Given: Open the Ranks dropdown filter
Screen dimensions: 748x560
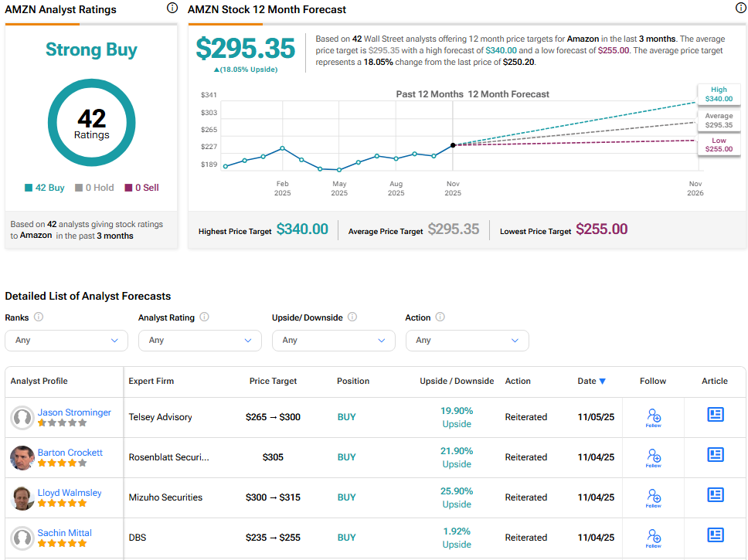Looking at the screenshot, I should (66, 340).
